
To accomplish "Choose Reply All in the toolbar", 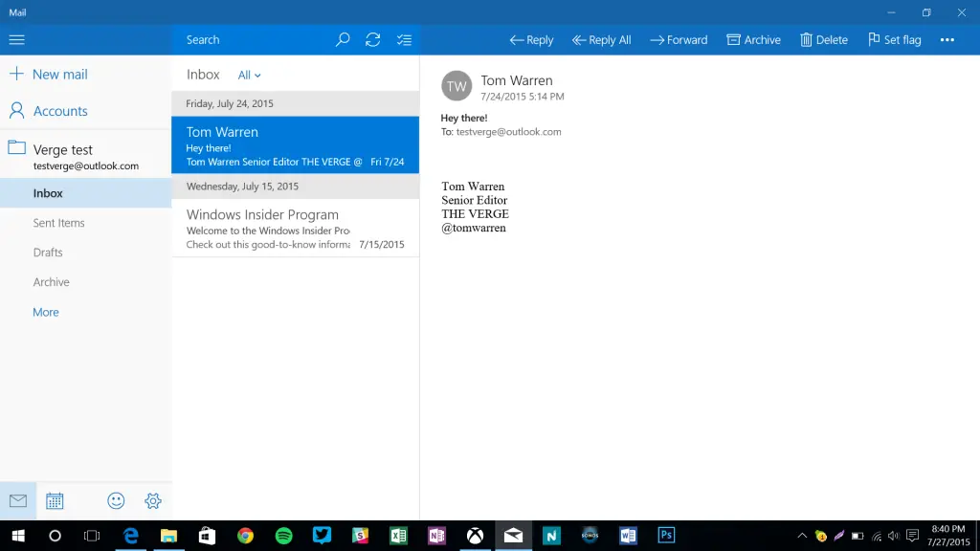I will pos(601,39).
